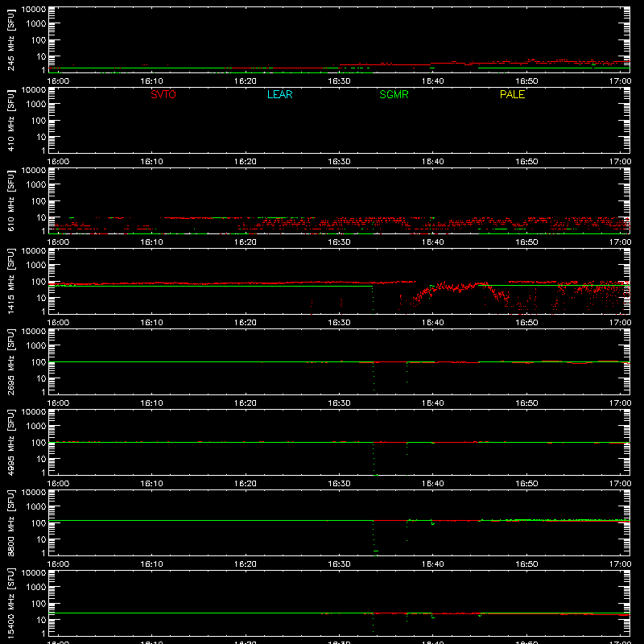
Task: Click the 16:10 time label below 245 MHz panel
Action: click(x=151, y=81)
